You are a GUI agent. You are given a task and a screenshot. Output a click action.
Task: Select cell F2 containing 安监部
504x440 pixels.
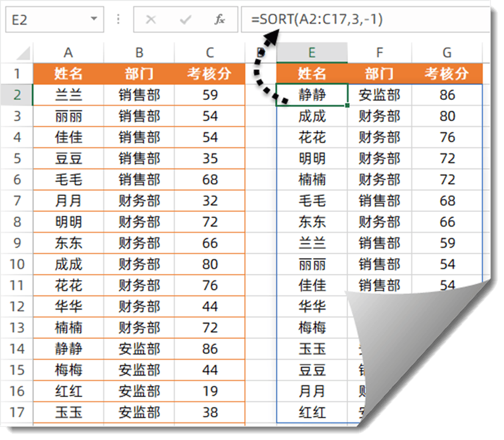coord(379,95)
